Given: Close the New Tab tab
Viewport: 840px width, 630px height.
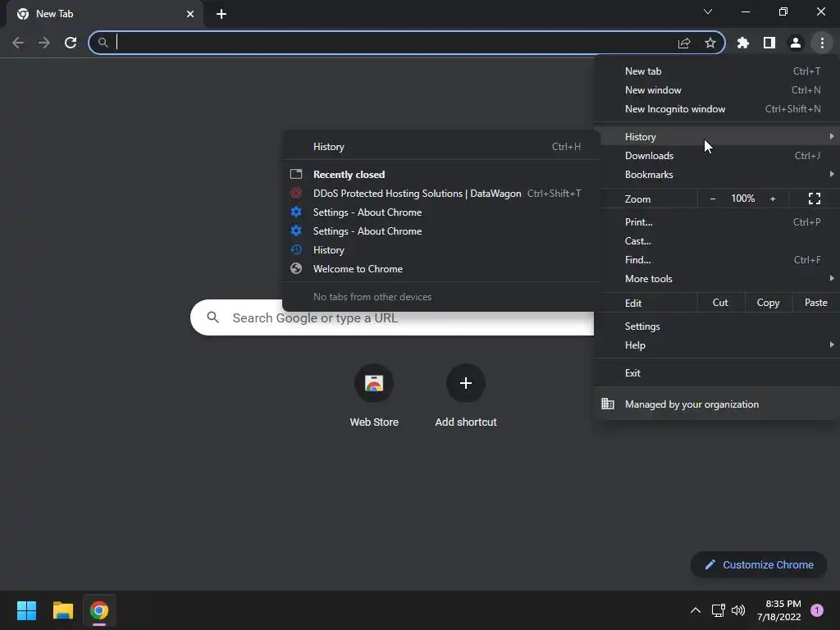Looking at the screenshot, I should click(190, 14).
